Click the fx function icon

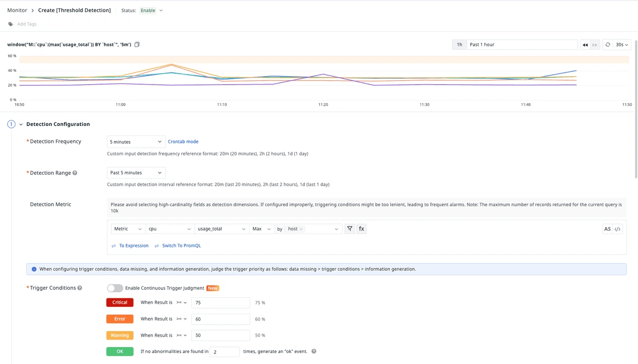[361, 229]
